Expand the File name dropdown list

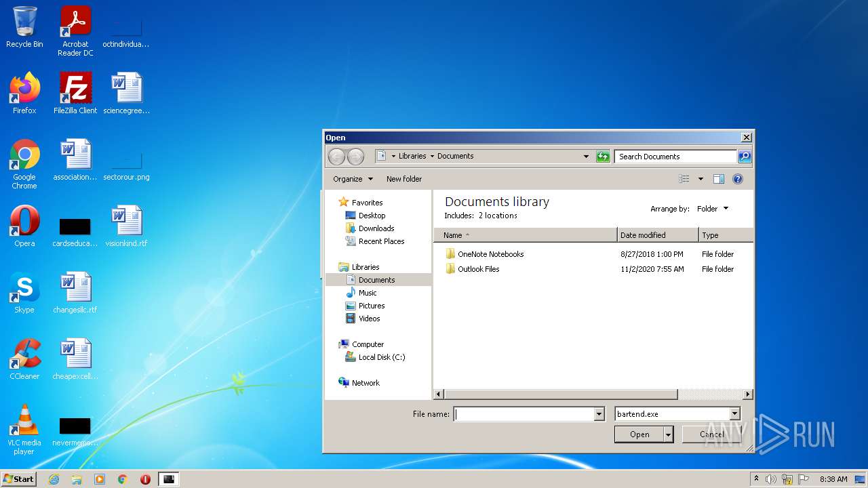599,414
